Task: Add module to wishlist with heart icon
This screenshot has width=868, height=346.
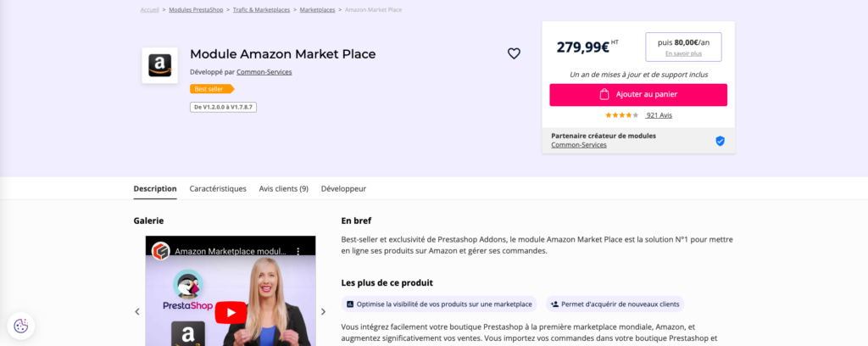Action: [x=514, y=53]
